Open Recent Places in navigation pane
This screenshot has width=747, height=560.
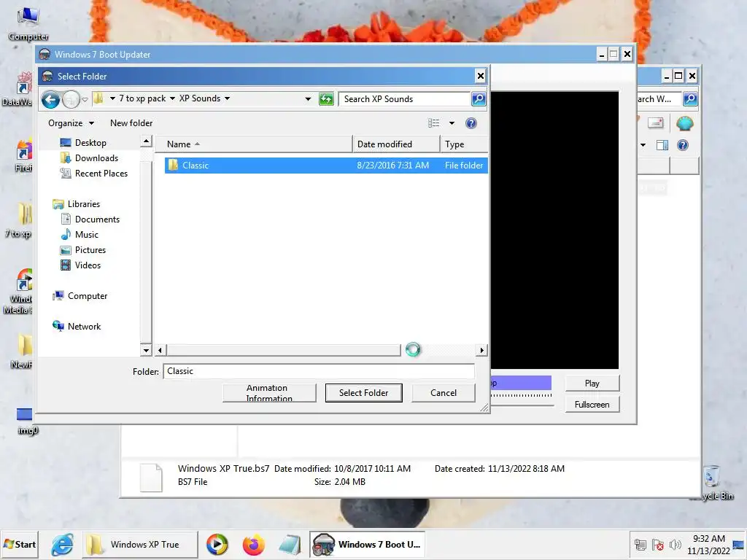click(x=101, y=174)
